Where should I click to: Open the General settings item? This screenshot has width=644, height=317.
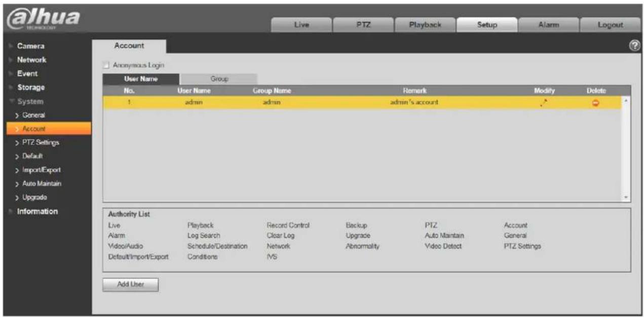(x=33, y=115)
